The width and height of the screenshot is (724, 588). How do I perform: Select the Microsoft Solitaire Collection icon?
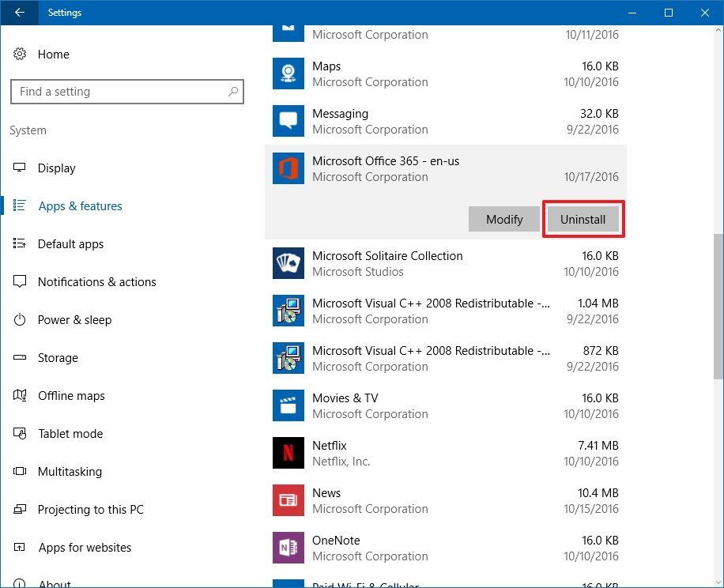pyautogui.click(x=288, y=263)
